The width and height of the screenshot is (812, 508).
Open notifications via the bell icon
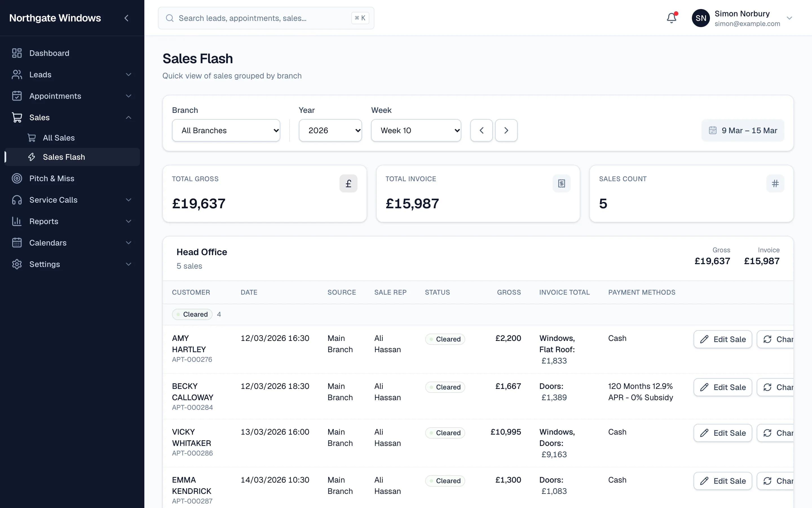coord(671,18)
